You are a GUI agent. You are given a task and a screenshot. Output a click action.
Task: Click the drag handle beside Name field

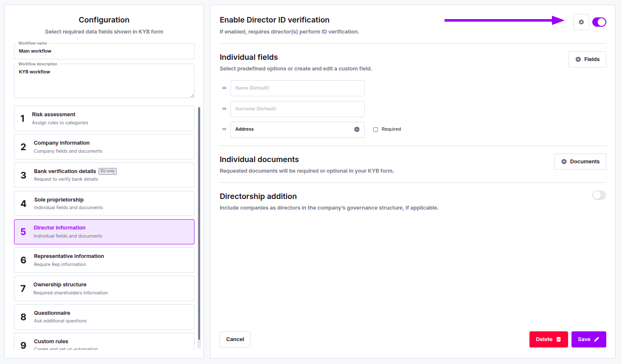pos(224,88)
